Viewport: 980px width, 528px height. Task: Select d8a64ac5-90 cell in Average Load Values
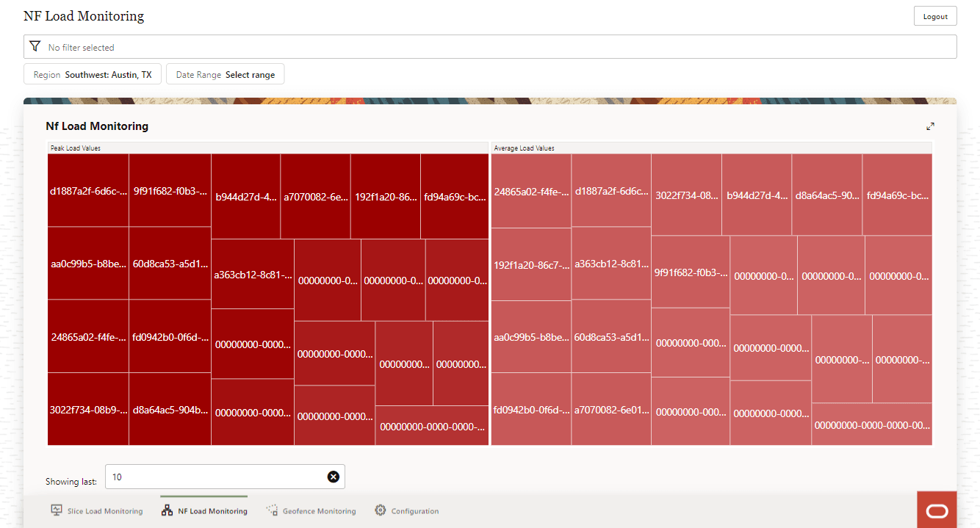[x=827, y=195]
